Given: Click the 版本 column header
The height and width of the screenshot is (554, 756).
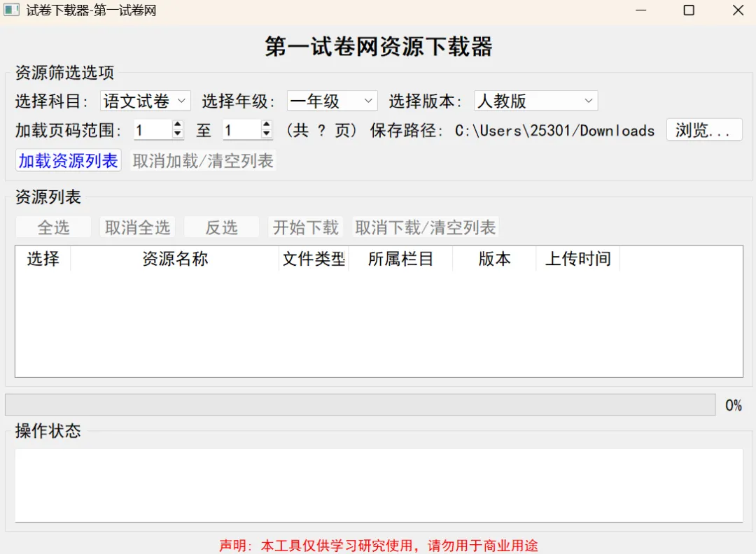Looking at the screenshot, I should [494, 259].
